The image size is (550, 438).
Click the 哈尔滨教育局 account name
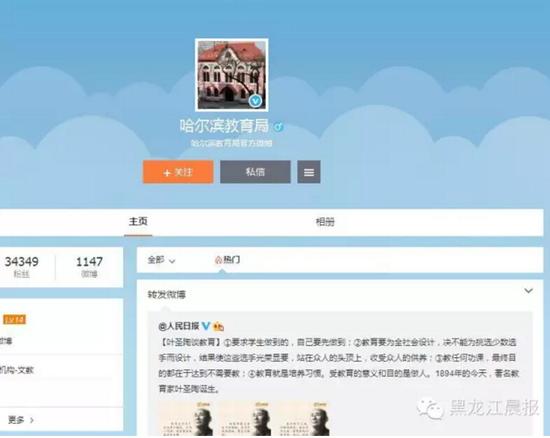click(x=224, y=126)
